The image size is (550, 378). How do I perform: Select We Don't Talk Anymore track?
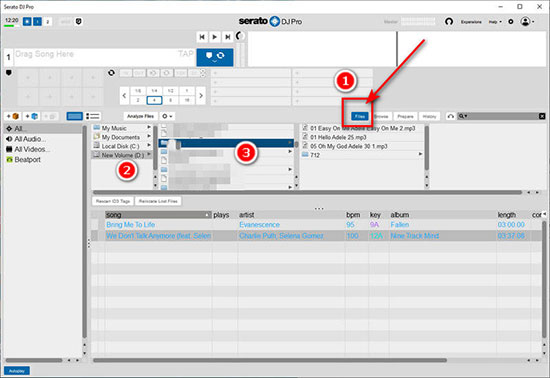pyautogui.click(x=317, y=236)
